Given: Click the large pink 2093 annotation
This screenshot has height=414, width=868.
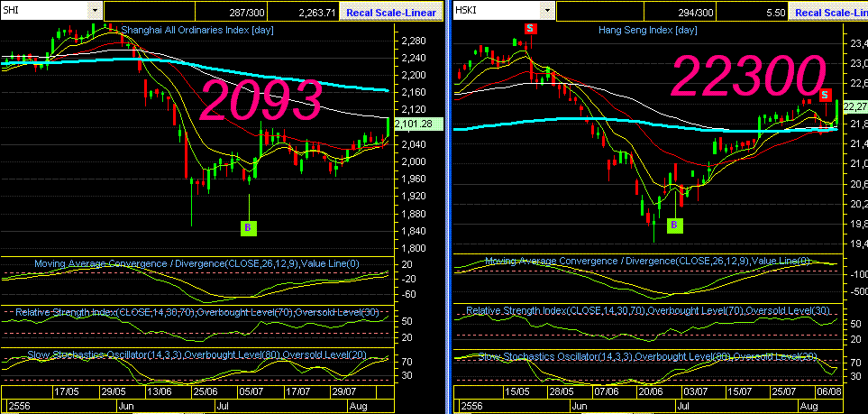Looking at the screenshot, I should click(x=260, y=100).
